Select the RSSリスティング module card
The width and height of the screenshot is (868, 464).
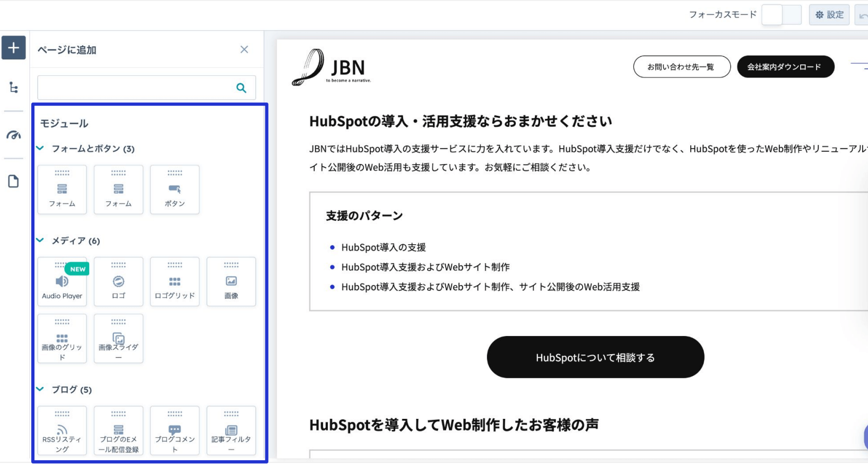pyautogui.click(x=62, y=431)
